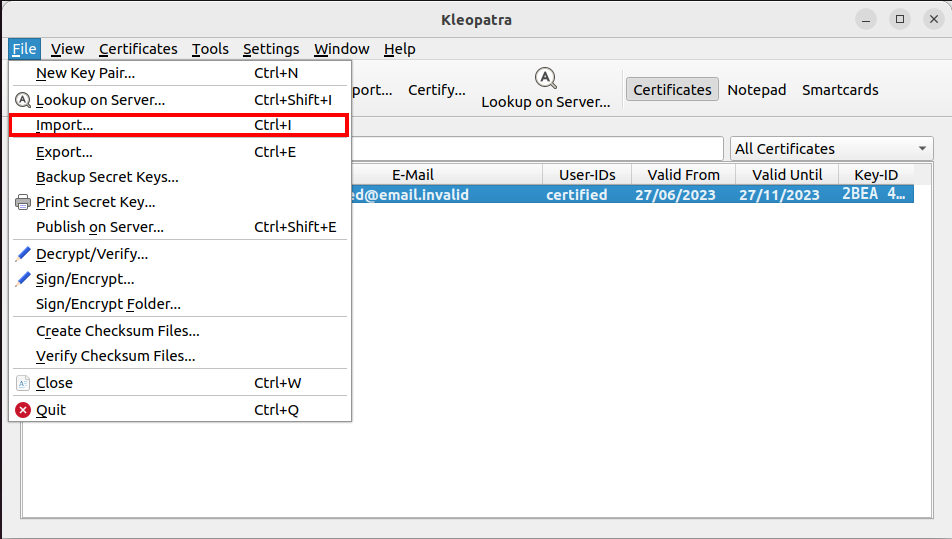Viewport: 952px width, 539px height.
Task: Select Import... in the File menu
Action: click(x=180, y=125)
